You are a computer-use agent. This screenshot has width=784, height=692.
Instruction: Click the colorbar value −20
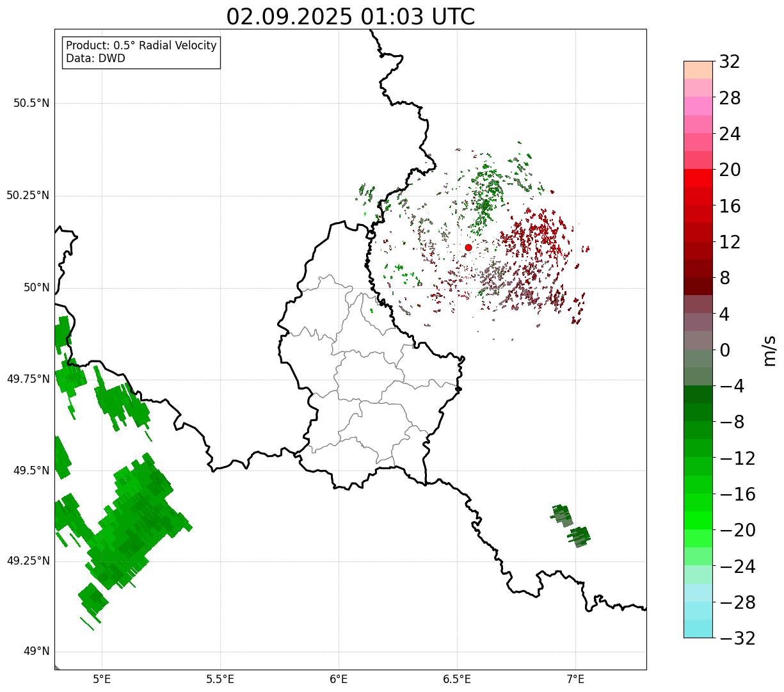pos(737,530)
